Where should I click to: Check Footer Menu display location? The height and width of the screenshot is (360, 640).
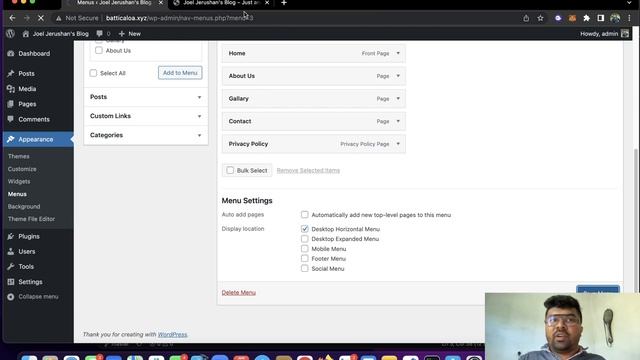[304, 258]
